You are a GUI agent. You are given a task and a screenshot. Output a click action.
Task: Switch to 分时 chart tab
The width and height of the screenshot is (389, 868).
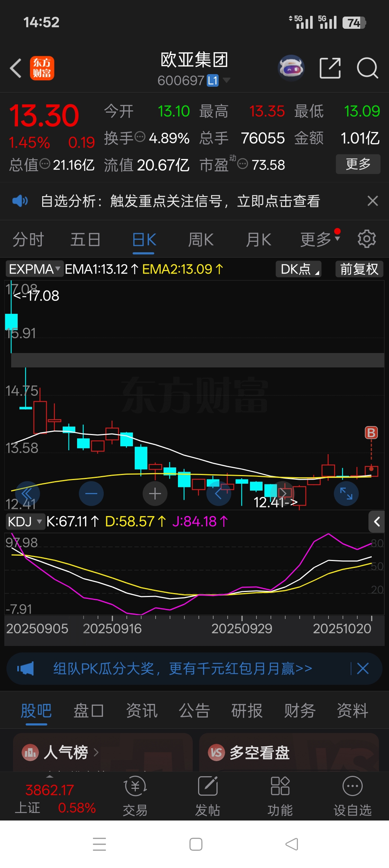tap(28, 240)
